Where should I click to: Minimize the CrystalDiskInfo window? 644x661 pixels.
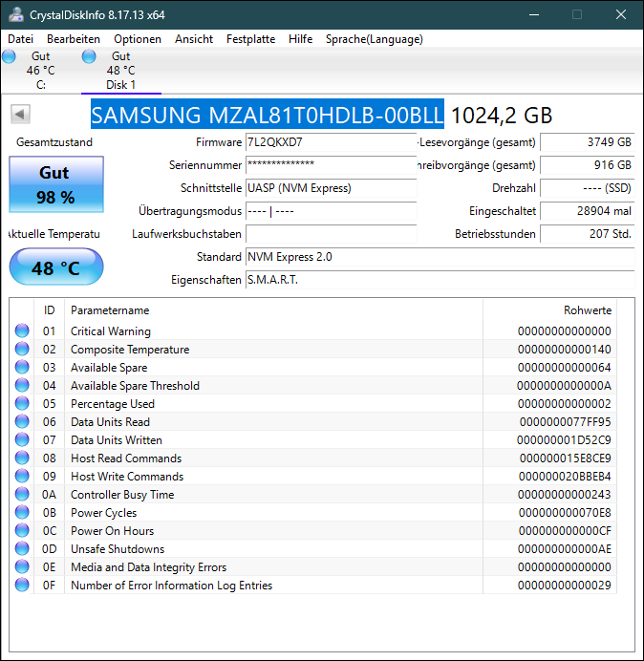pos(534,14)
